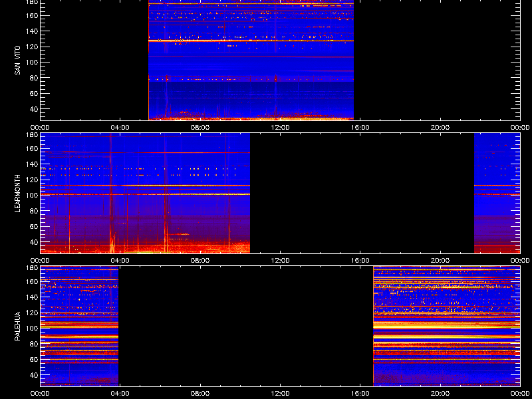Image resolution: width=532 pixels, height=399 pixels.
Task: Click the 60 tick label on Palehua axis
Action: click(x=35, y=359)
